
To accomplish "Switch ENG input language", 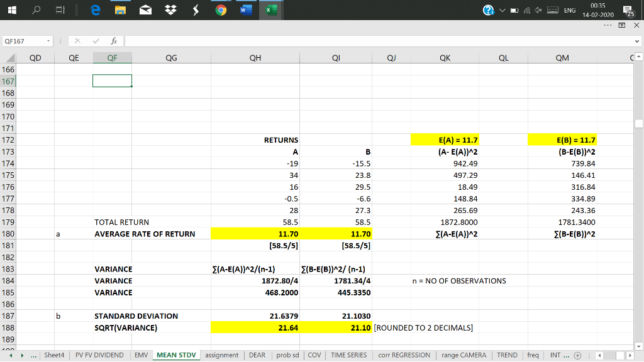I will click(x=570, y=10).
